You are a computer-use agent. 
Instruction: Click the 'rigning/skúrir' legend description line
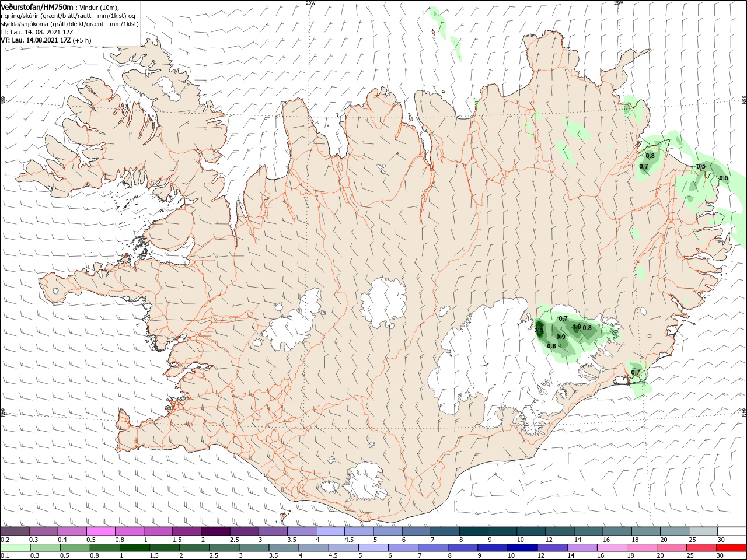tap(68, 15)
